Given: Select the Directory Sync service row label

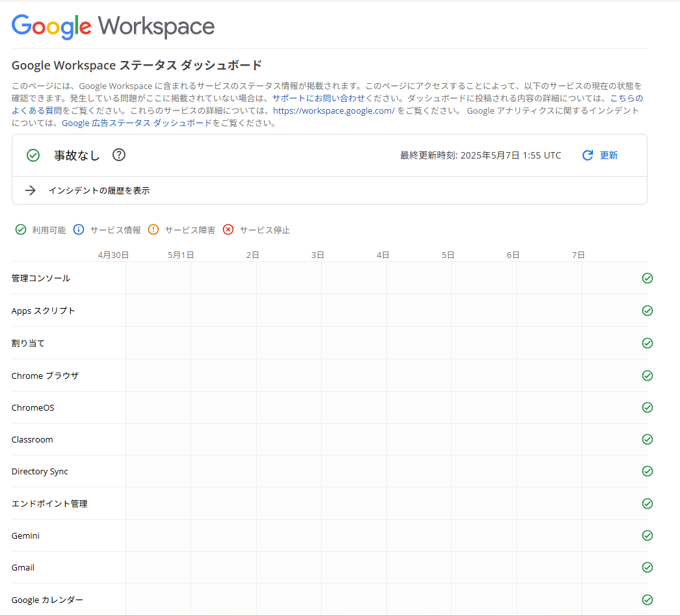Looking at the screenshot, I should tap(40, 472).
